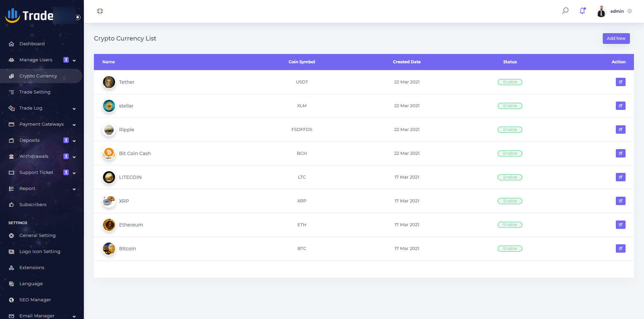Click the Support Ticket alert badge
This screenshot has height=319, width=644.
(x=66, y=172)
